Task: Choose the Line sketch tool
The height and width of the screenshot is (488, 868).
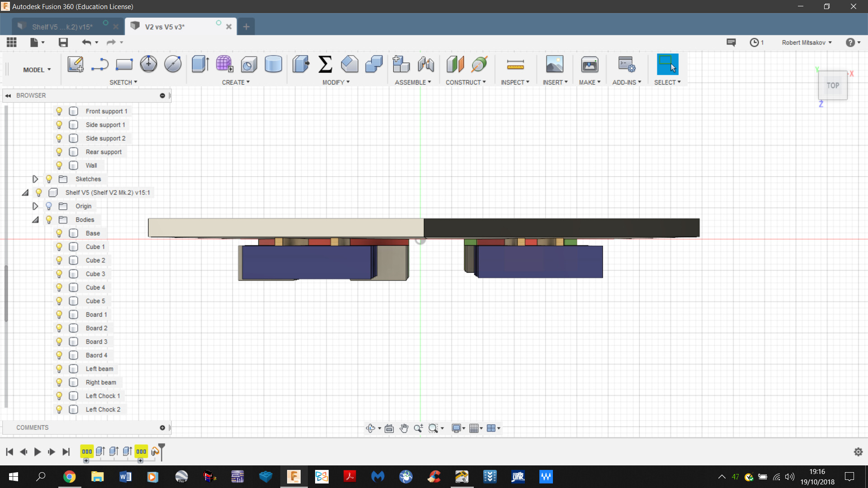Action: 99,64
